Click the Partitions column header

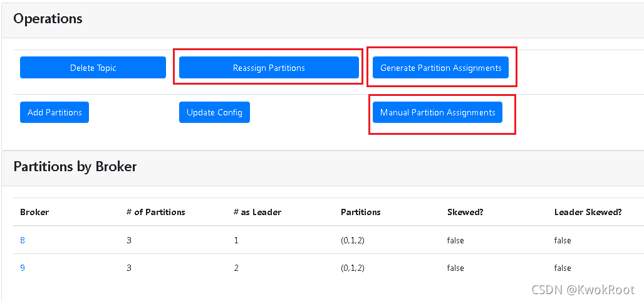pos(360,212)
